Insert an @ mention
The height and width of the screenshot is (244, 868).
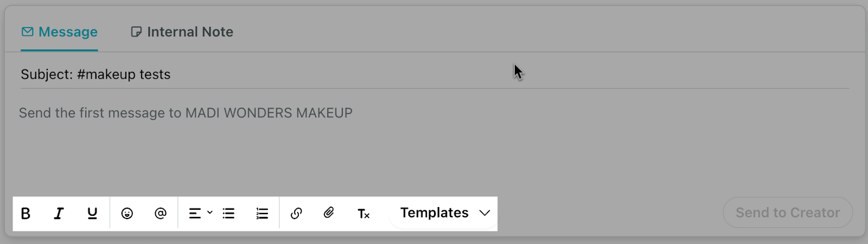coord(161,214)
